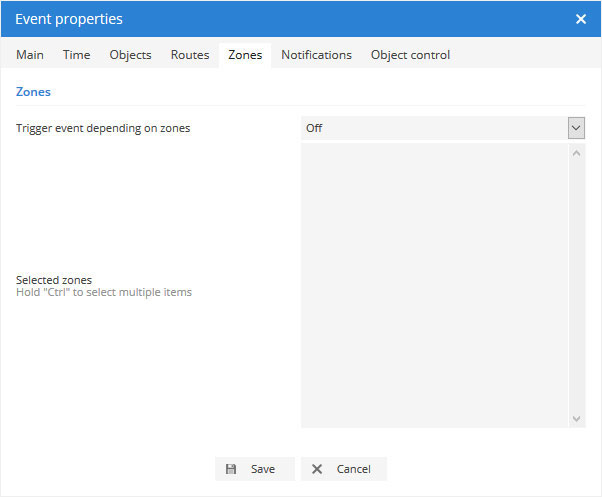The width and height of the screenshot is (602, 497).
Task: Click inside the Selected zones list box
Action: pyautogui.click(x=434, y=285)
